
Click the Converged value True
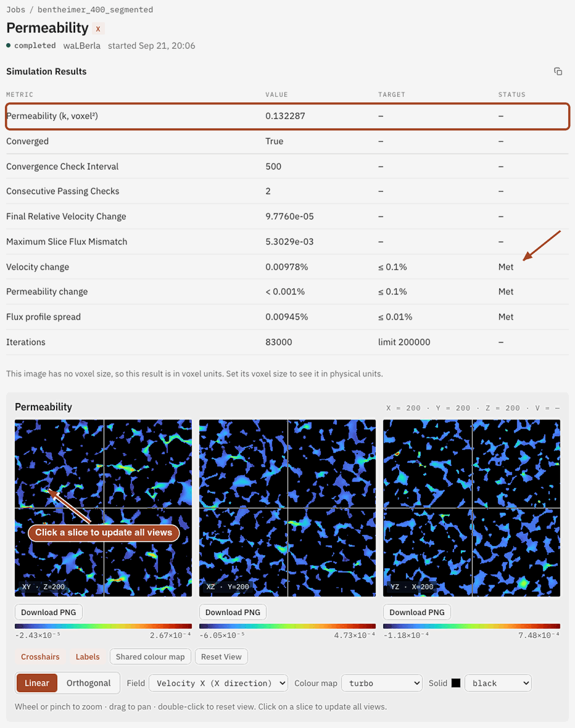tap(274, 141)
